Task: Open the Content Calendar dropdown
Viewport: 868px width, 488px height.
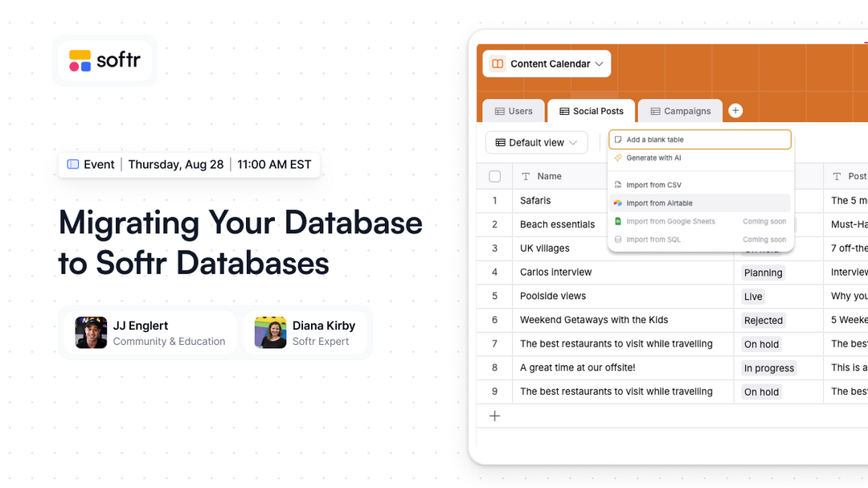Action: (547, 64)
